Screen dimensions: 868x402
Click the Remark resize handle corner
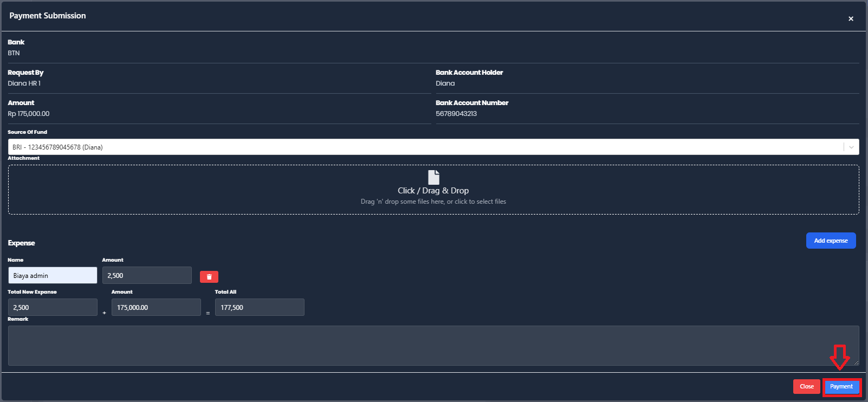[856, 362]
